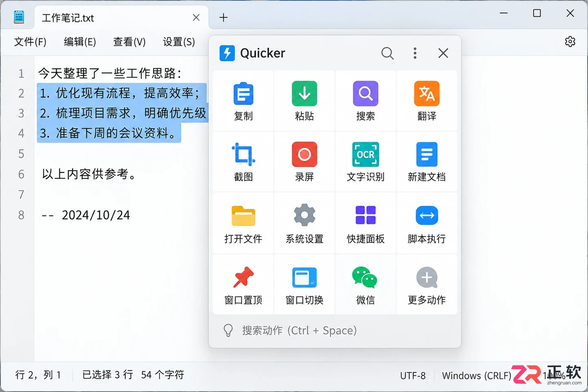Click line 今天整理了一些工作思路 in editor
588x392 pixels.
110,73
